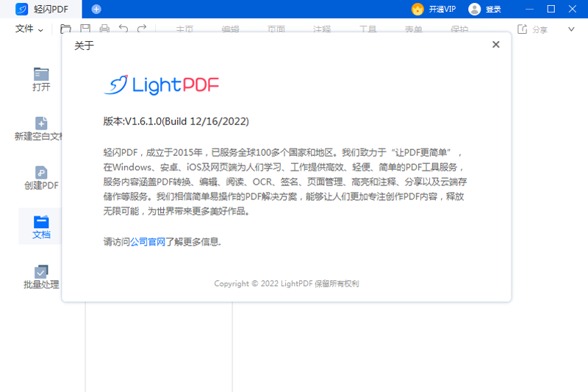Click the undo arrow icon
588x392 pixels.
pos(123,29)
